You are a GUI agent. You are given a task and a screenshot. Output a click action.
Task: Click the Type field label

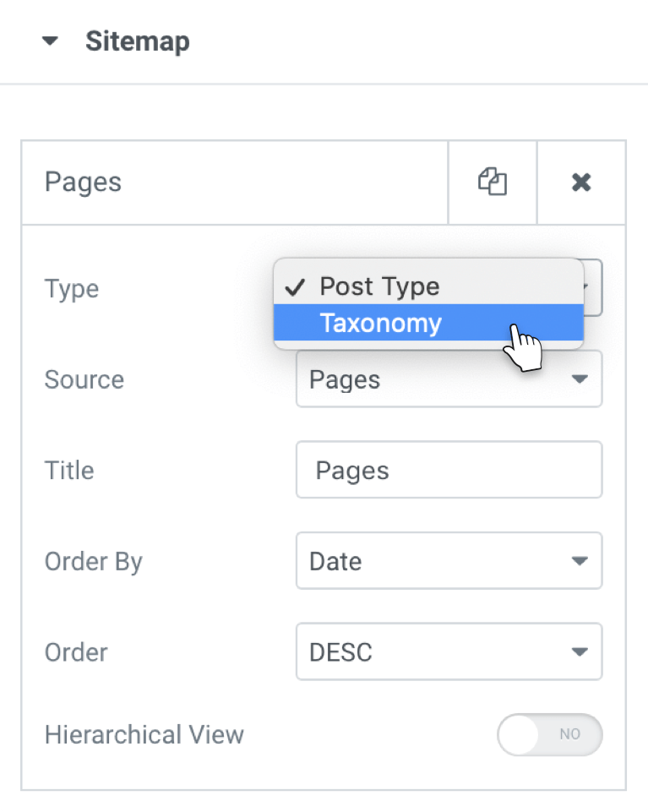coord(72,289)
